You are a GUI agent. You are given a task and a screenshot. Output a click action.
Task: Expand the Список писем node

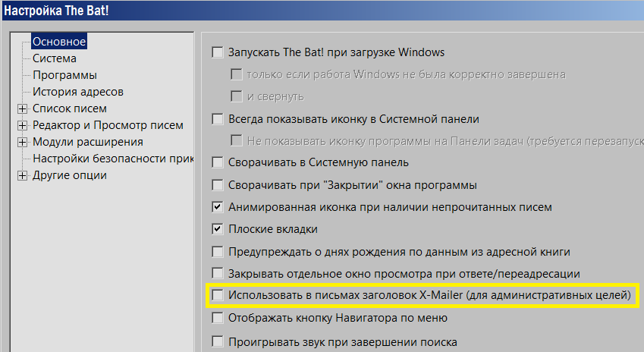click(22, 108)
